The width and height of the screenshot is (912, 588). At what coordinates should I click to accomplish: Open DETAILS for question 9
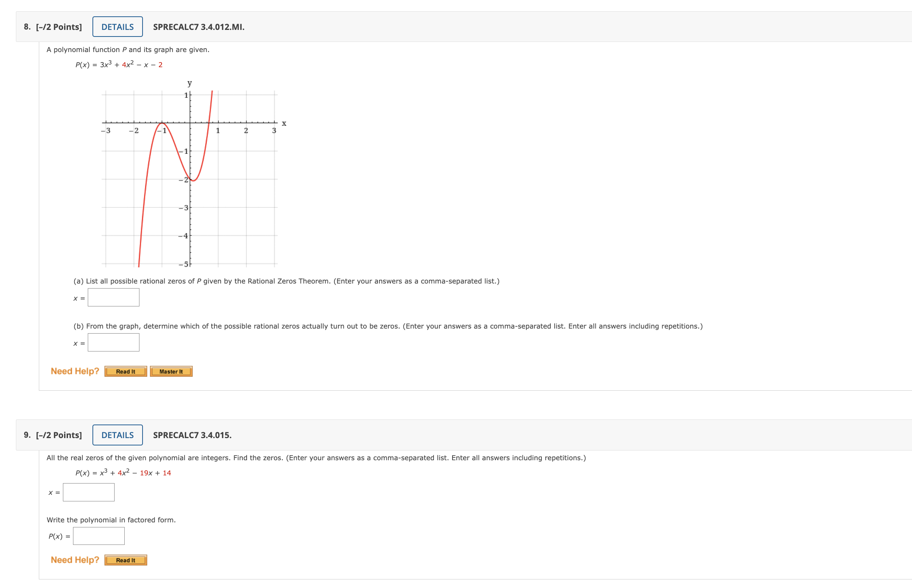point(117,435)
